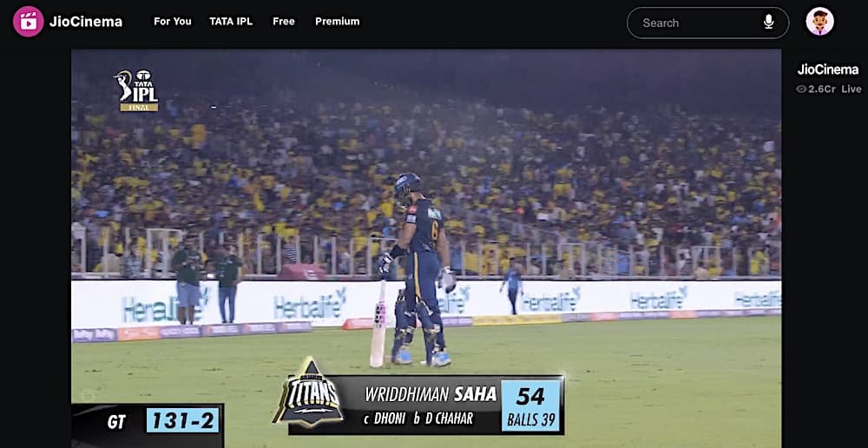Image resolution: width=868 pixels, height=448 pixels.
Task: Switch to the TATA IPL tab
Action: point(231,22)
